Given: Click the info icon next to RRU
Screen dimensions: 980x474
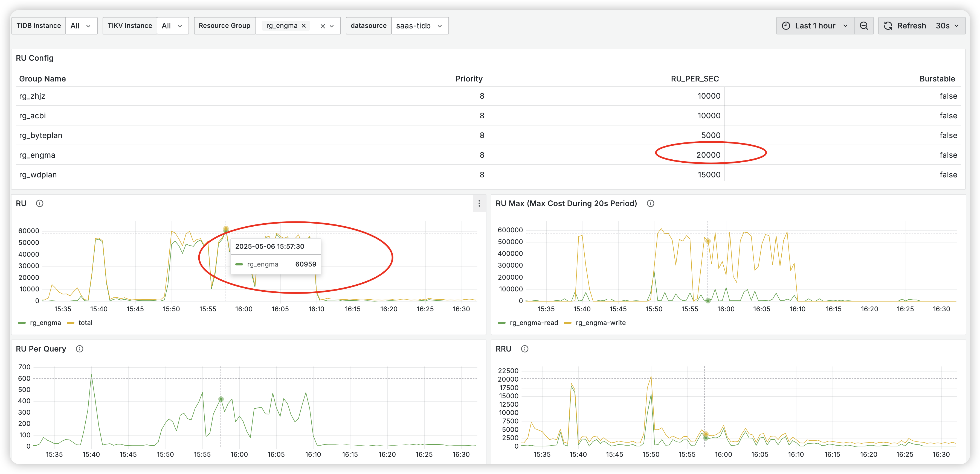Looking at the screenshot, I should coord(525,349).
